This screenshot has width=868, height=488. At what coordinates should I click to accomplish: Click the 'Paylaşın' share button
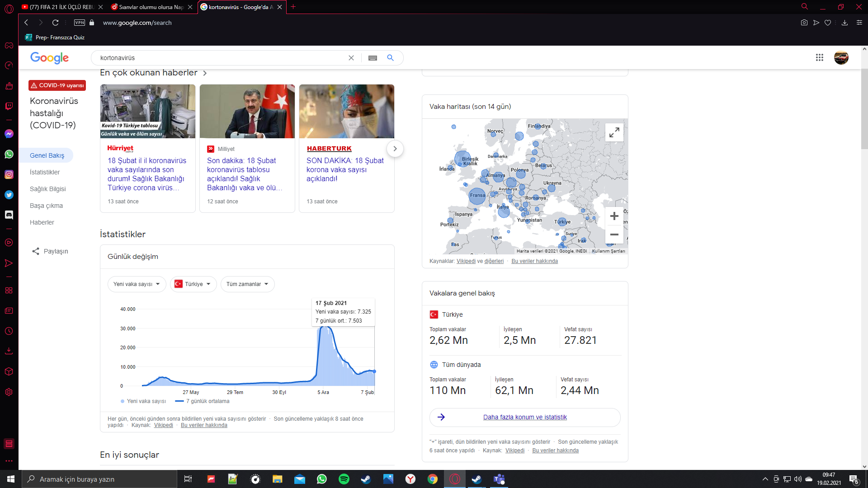[x=50, y=251]
